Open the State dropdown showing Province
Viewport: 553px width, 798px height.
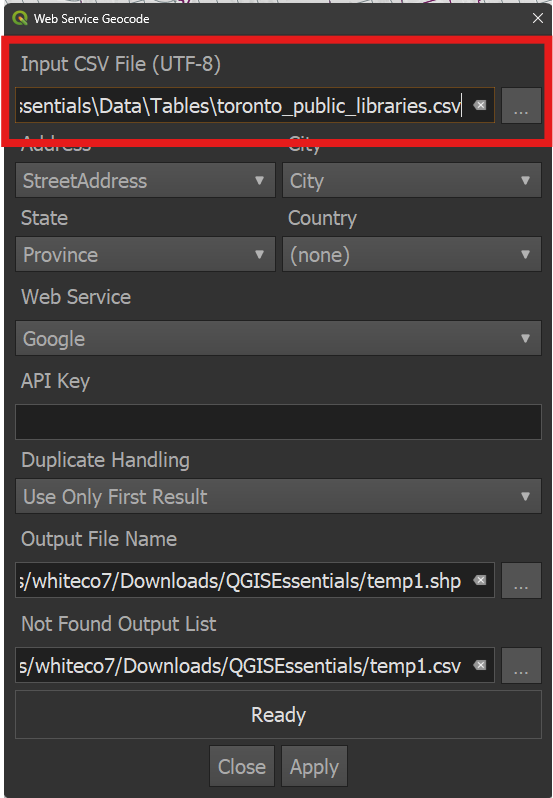pos(145,254)
